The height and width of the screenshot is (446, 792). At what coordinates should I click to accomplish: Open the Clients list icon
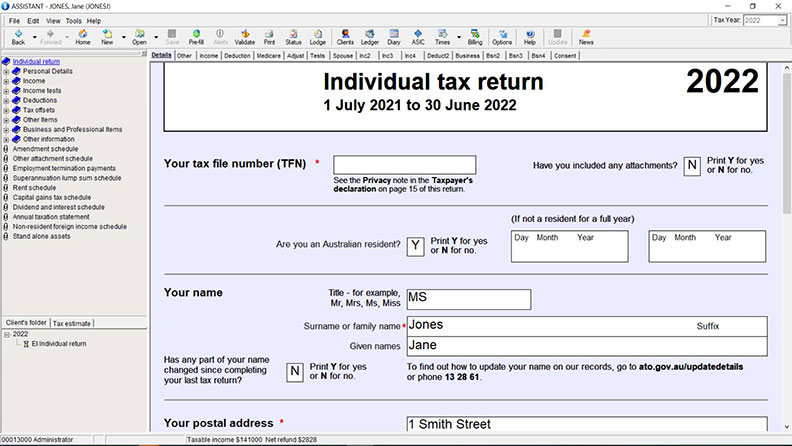coord(345,37)
